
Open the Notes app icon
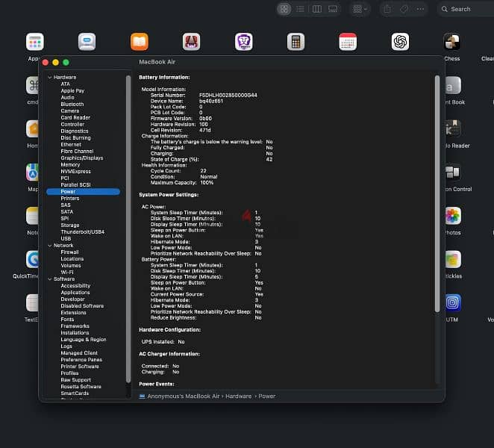(32, 216)
